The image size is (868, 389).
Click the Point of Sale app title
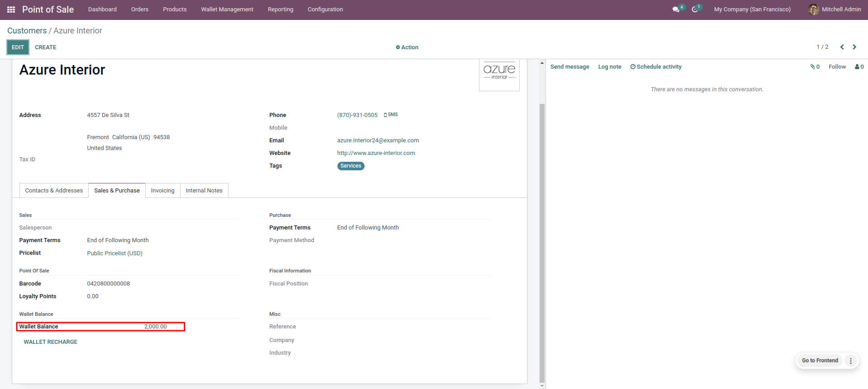coord(48,9)
